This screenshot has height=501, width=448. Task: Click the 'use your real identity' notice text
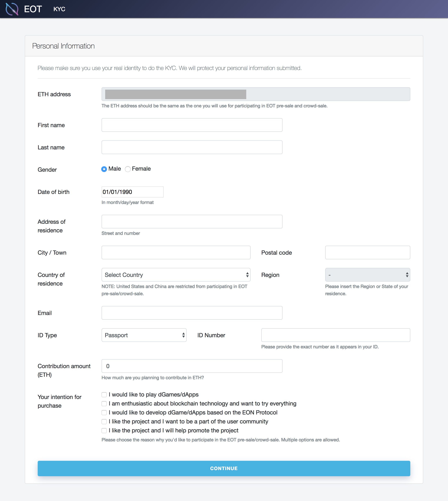[x=170, y=68]
